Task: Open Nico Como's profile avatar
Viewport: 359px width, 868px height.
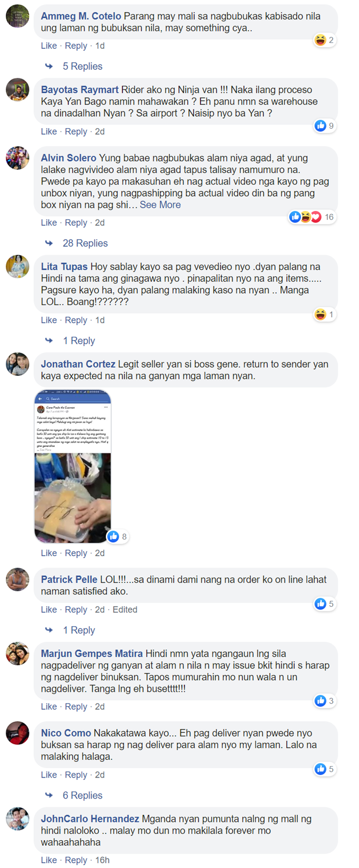Action: (x=18, y=733)
